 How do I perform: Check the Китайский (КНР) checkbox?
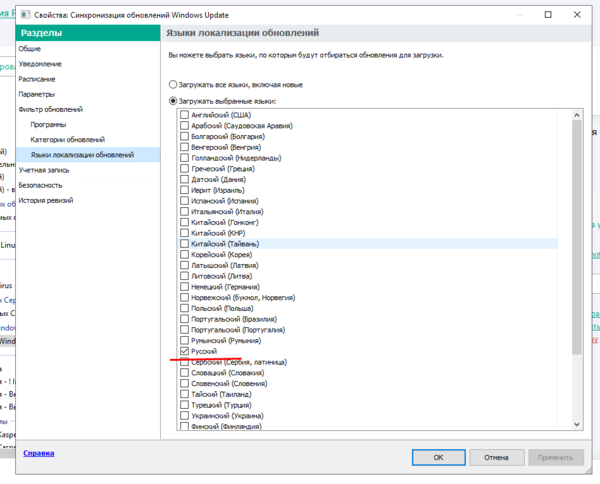184,232
